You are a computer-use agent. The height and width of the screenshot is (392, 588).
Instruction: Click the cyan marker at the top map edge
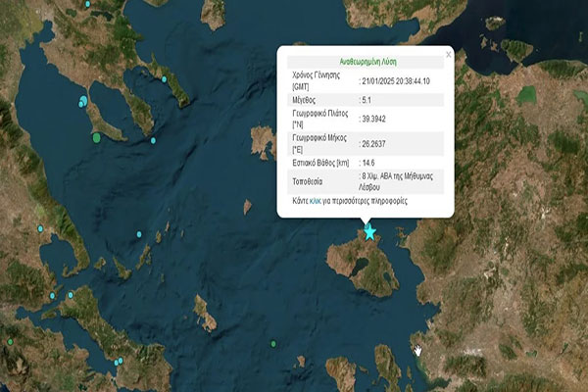(87, 5)
